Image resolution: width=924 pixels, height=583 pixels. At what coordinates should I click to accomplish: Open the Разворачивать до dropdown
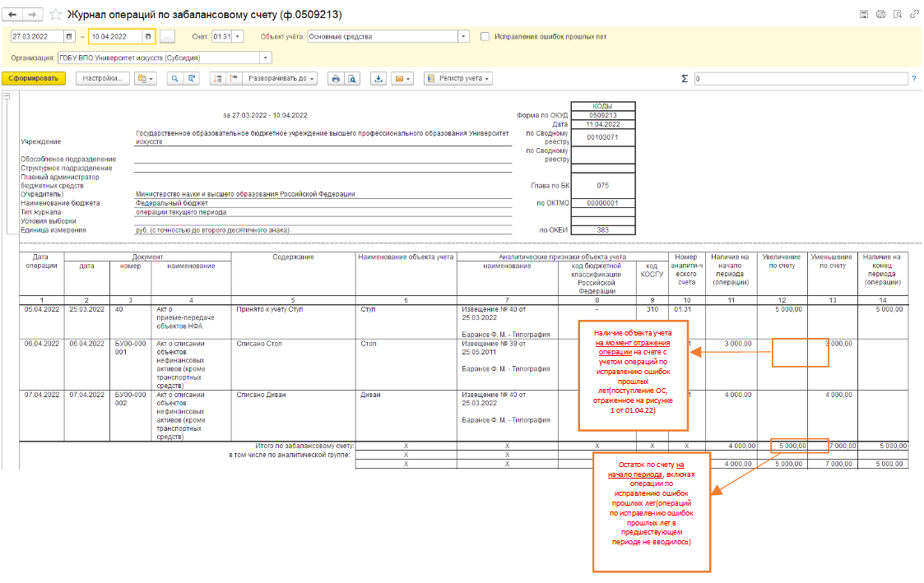coord(281,78)
